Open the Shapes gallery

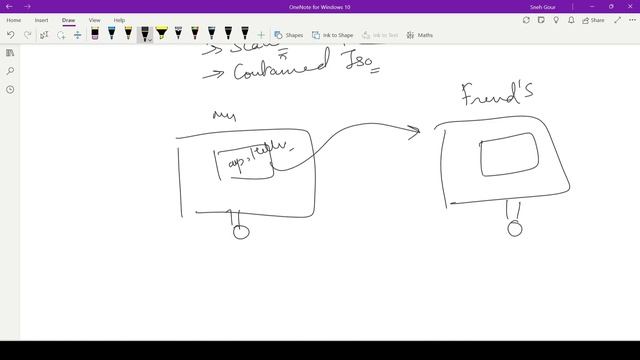[x=289, y=36]
